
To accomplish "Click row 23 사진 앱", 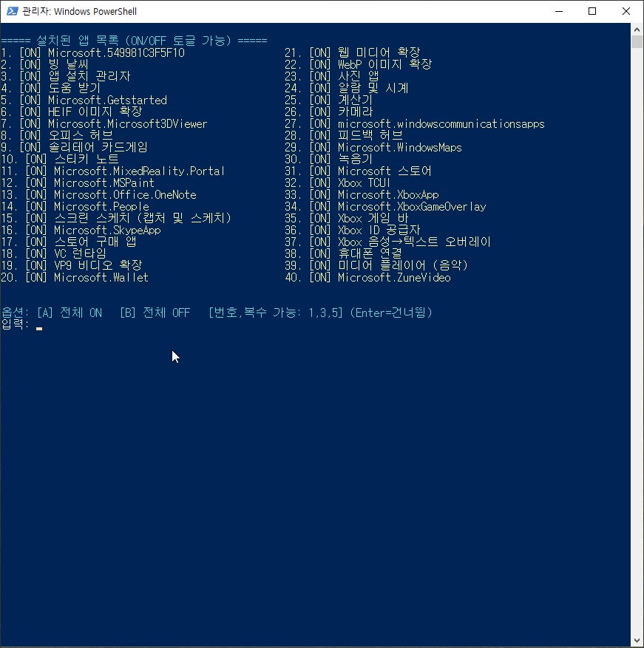I will tap(332, 76).
